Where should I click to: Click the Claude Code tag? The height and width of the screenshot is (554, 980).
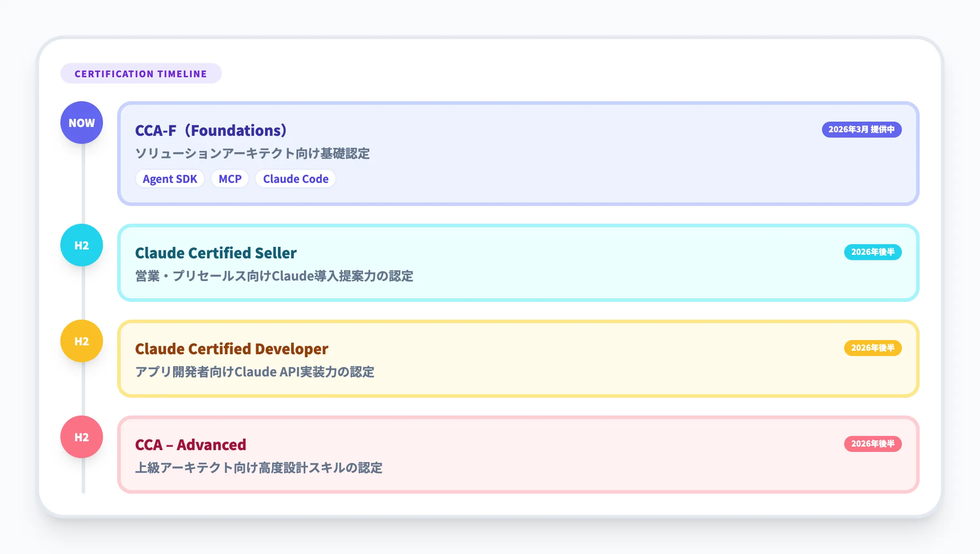click(x=296, y=179)
